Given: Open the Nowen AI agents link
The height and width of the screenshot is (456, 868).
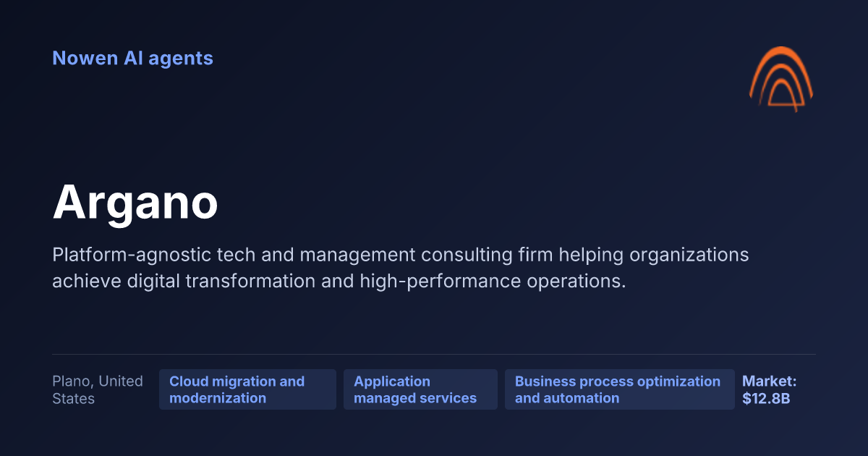Looking at the screenshot, I should tap(132, 58).
